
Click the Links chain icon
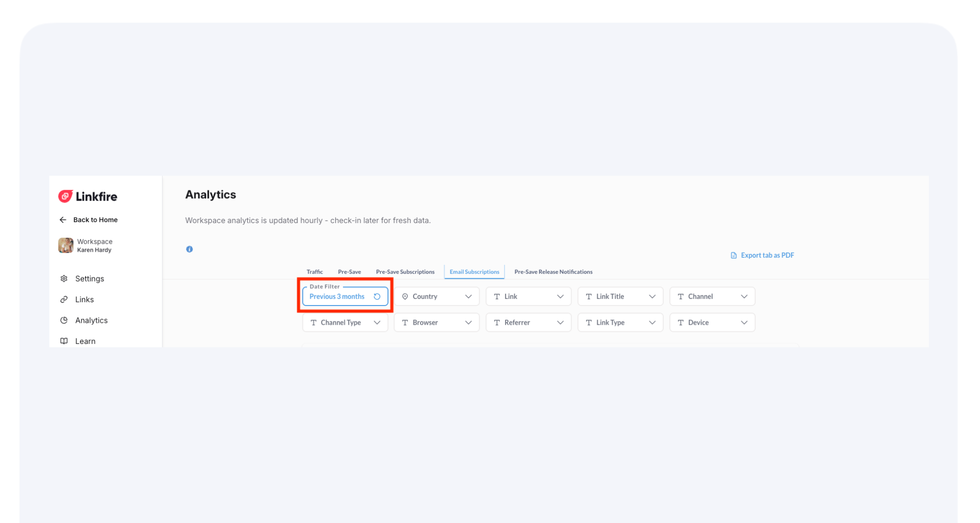click(64, 299)
